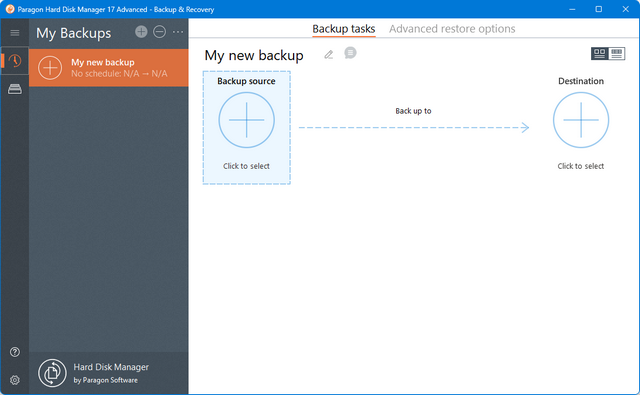This screenshot has height=395, width=640.
Task: Click the 'Back up to' label
Action: 413,111
